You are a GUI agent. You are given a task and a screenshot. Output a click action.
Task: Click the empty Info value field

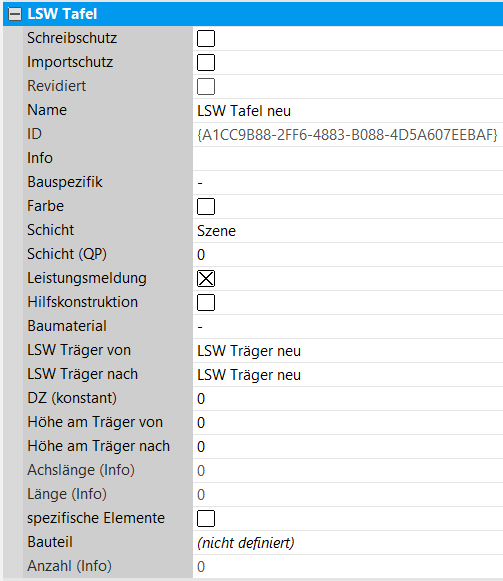(x=348, y=159)
